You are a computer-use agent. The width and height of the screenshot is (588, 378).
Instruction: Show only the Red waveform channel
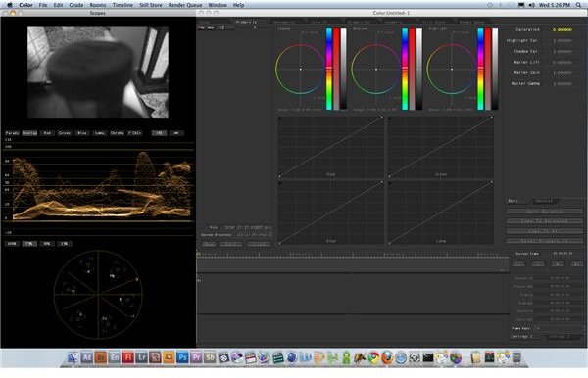(x=47, y=133)
